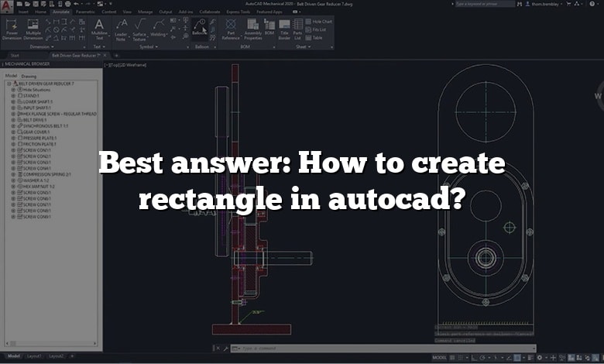Open the Layout1 tab
Image resolution: width=604 pixels, height=364 pixels.
(34, 357)
